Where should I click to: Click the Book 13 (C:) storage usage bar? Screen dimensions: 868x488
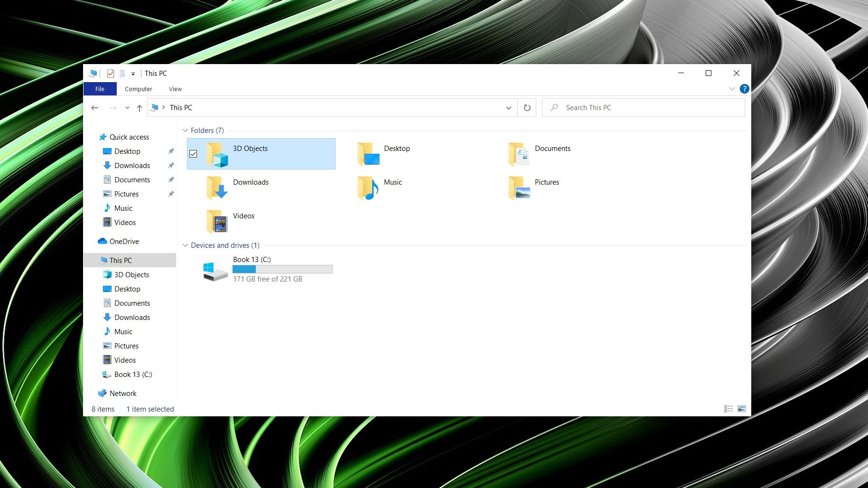point(282,269)
